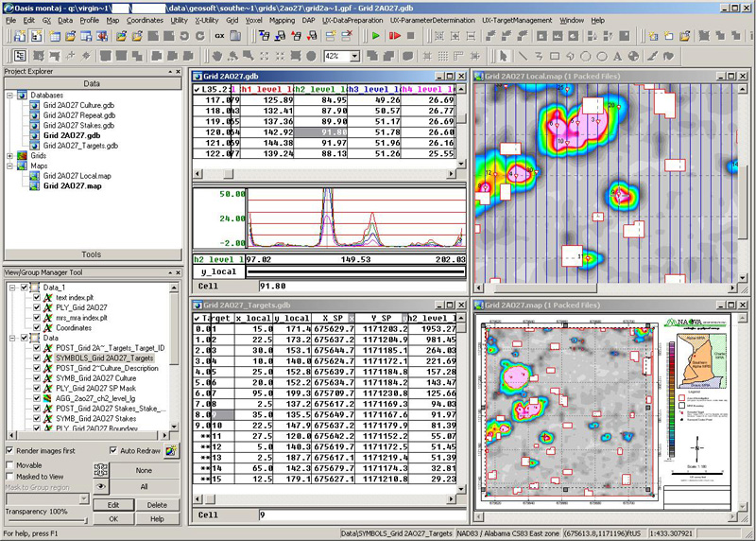Click the eye visibility icon beside All
The width and height of the screenshot is (756, 541).
point(101,485)
